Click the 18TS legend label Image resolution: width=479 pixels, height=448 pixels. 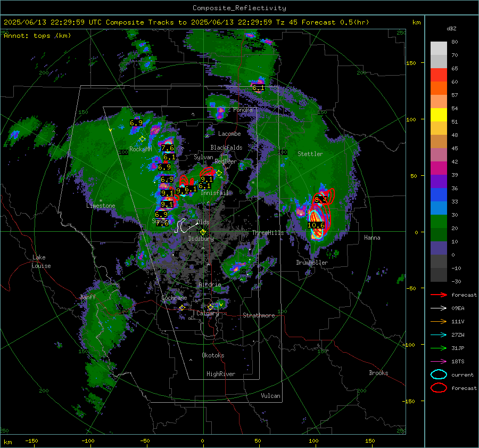coord(458,362)
